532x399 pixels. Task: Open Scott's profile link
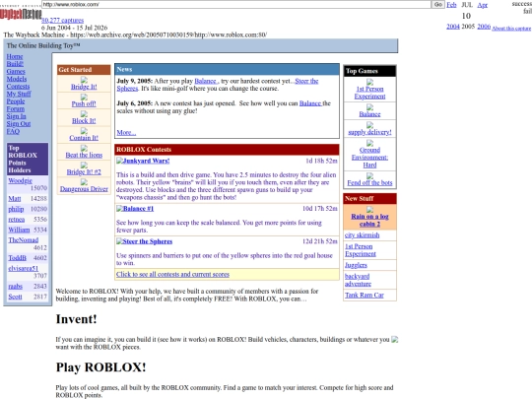coord(15,297)
